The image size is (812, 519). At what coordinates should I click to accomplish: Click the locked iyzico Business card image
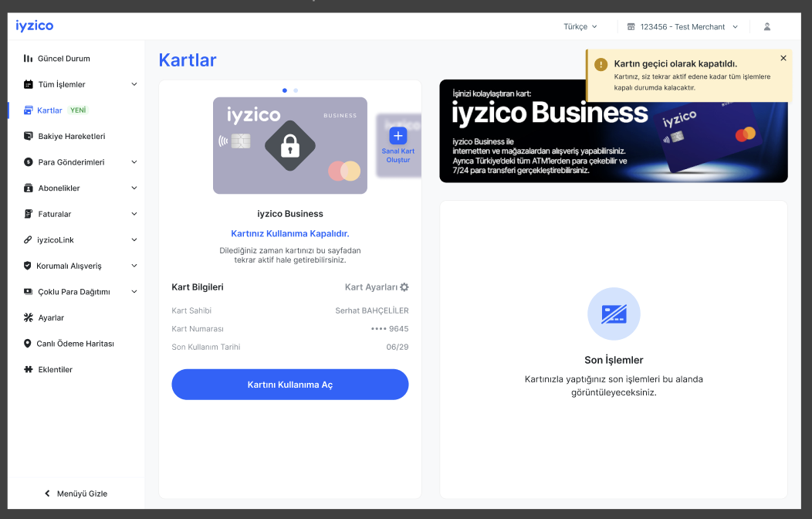(x=290, y=145)
